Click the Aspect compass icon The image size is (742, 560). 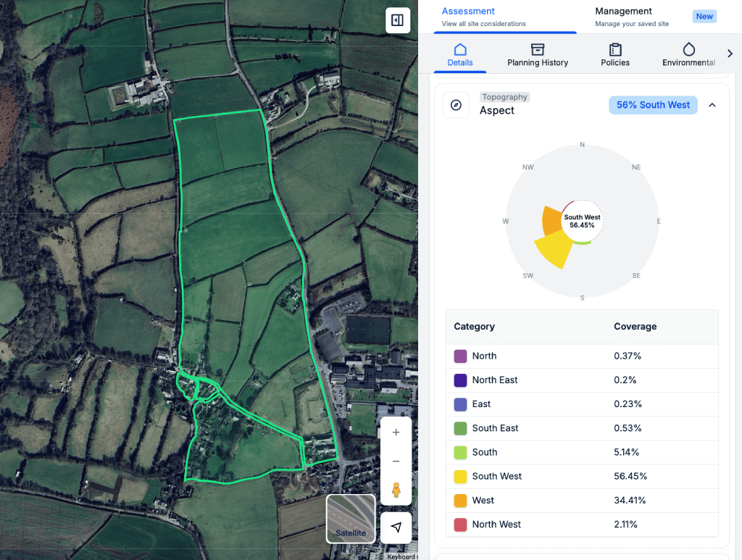(x=456, y=105)
